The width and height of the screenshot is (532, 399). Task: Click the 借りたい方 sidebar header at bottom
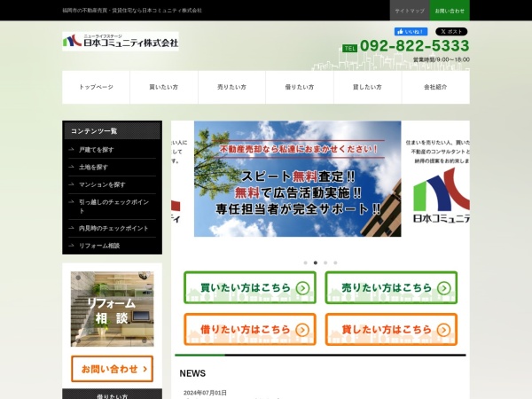coord(112,395)
